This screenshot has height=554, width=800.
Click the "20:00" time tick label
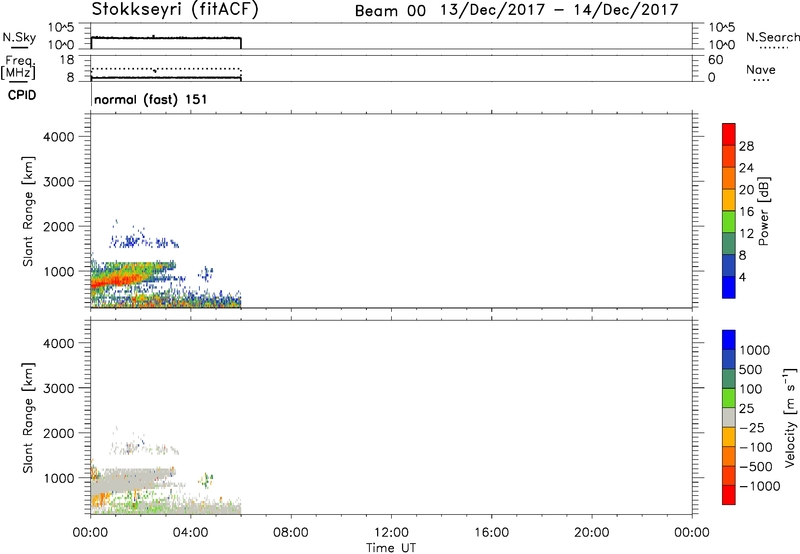click(x=592, y=533)
